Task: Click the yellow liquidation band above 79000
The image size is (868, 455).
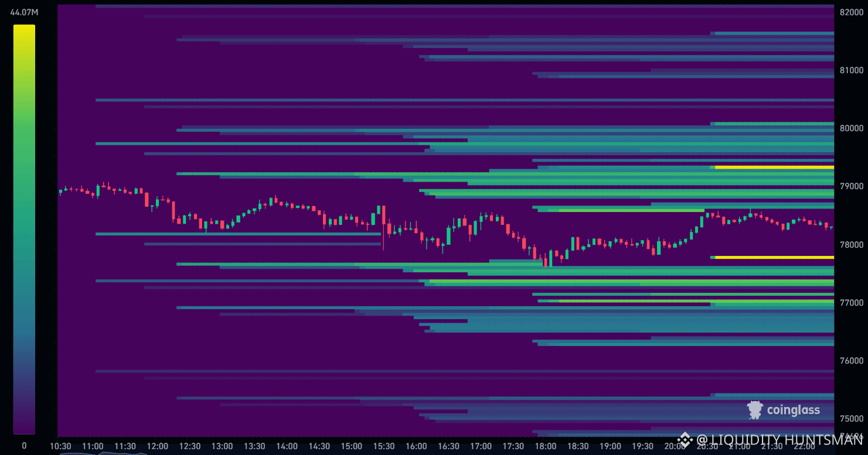Action: [x=774, y=167]
